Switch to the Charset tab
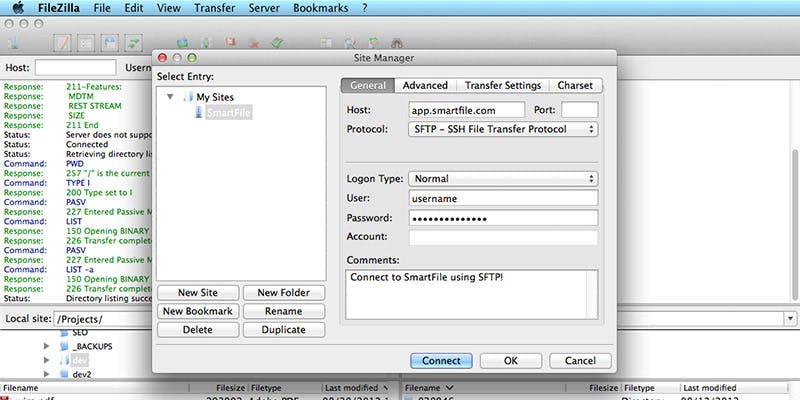The height and width of the screenshot is (400, 800). 576,85
